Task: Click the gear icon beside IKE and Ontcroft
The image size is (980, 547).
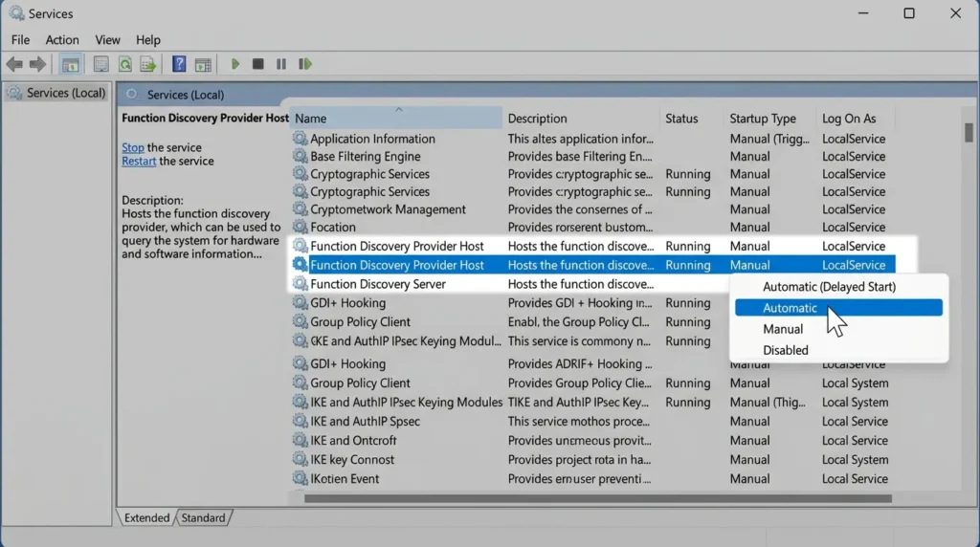Action: 300,440
